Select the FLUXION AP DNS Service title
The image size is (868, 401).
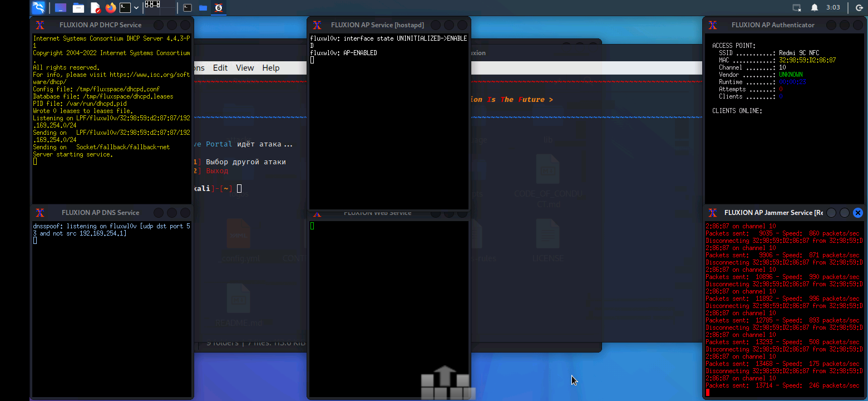101,213
